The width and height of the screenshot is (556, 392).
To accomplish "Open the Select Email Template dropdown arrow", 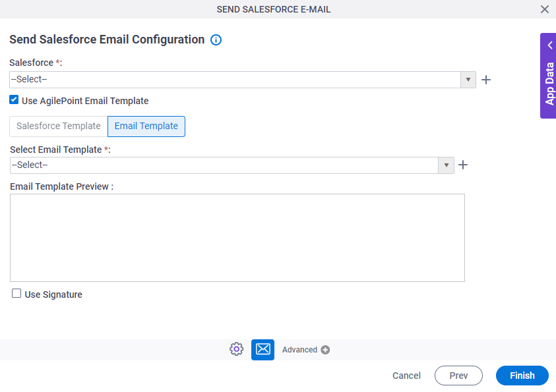I will click(447, 165).
